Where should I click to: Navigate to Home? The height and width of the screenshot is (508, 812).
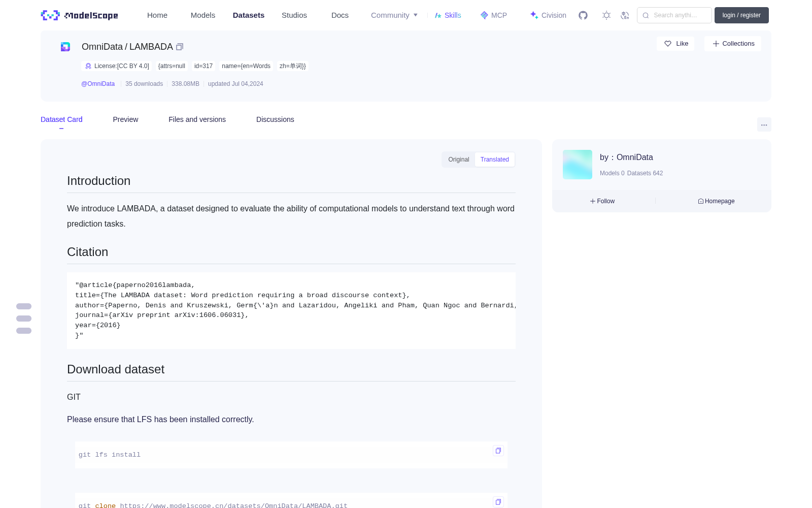pos(157,15)
